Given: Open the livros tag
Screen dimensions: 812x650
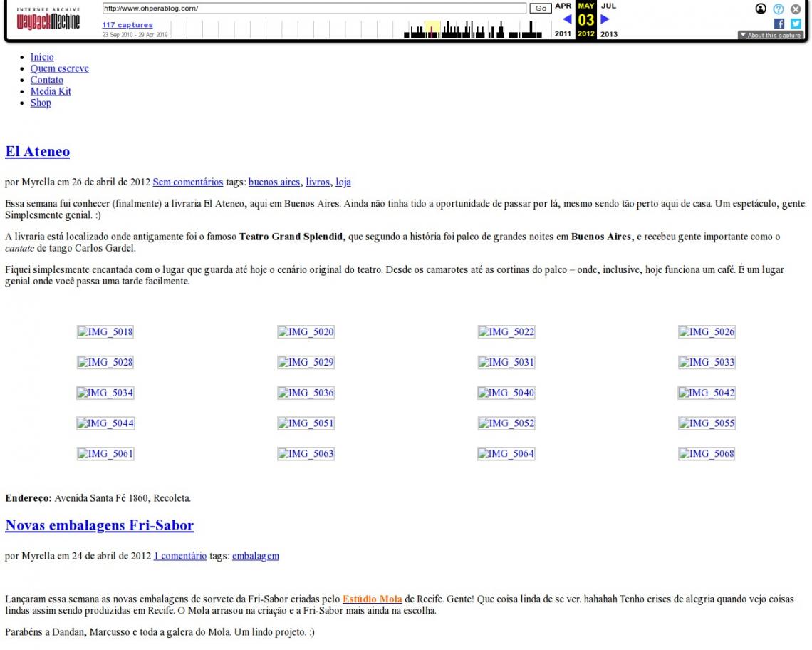Looking at the screenshot, I should pos(318,182).
